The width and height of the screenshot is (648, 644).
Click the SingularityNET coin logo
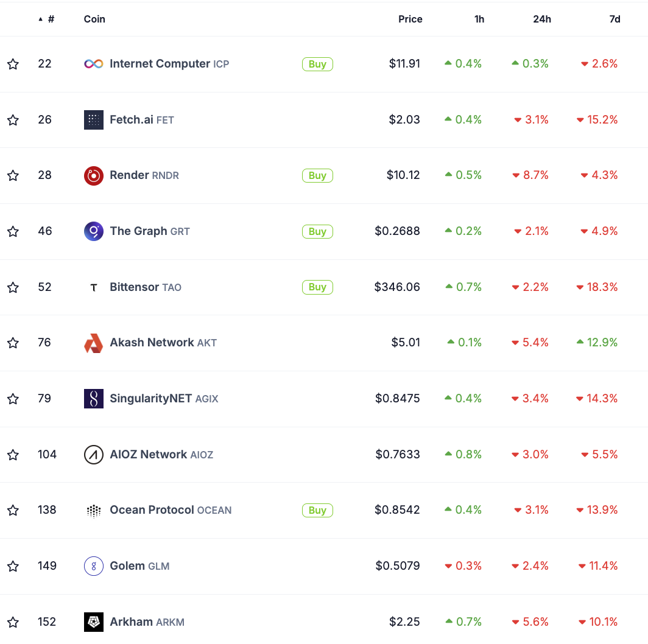coord(93,399)
